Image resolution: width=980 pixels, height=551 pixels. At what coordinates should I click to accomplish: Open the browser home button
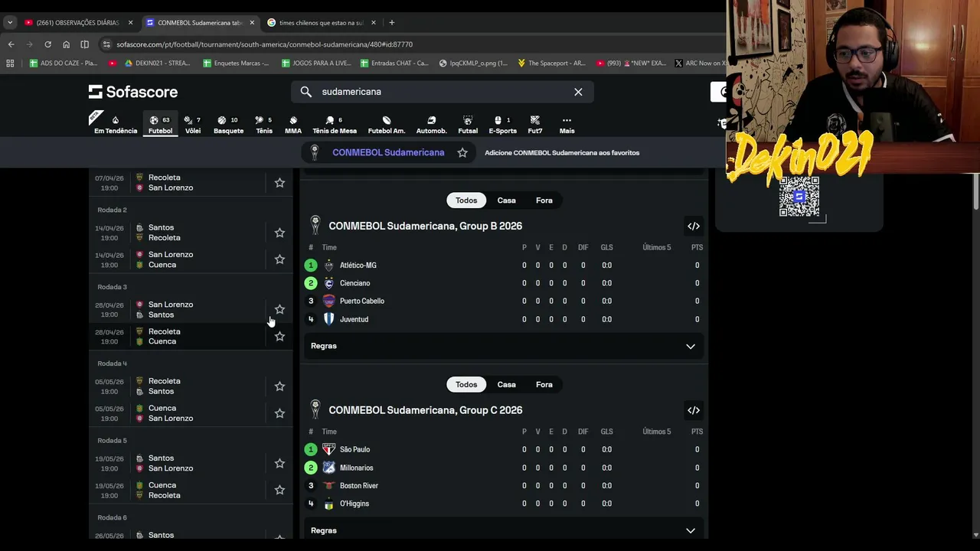[66, 44]
